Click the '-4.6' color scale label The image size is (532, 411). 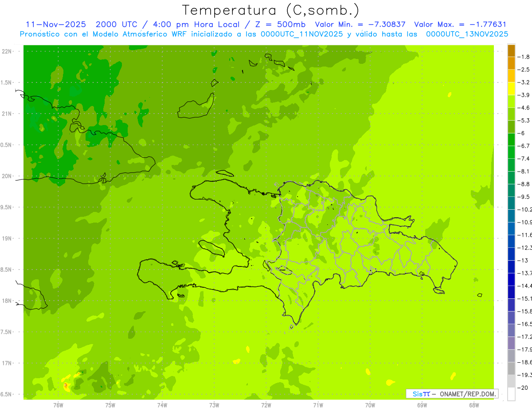(524, 108)
